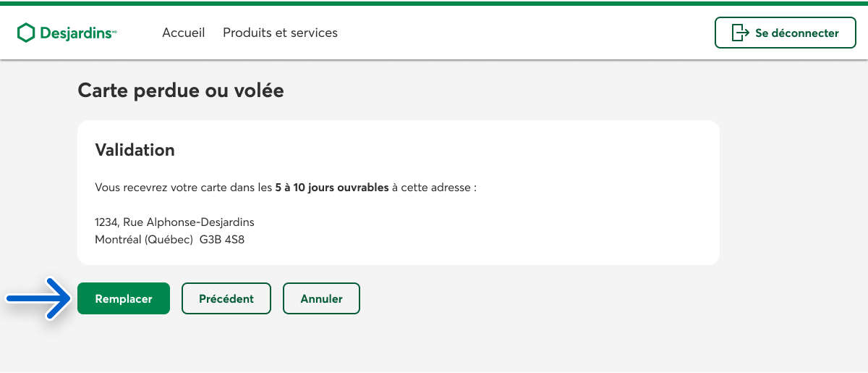Click the 'à cette adresse' text
Image resolution: width=868 pixels, height=373 pixels.
tap(434, 188)
